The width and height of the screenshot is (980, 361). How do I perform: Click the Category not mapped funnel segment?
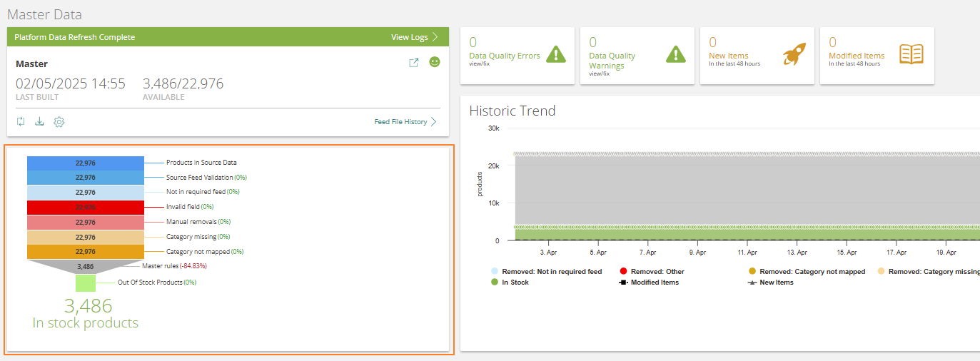pyautogui.click(x=85, y=252)
